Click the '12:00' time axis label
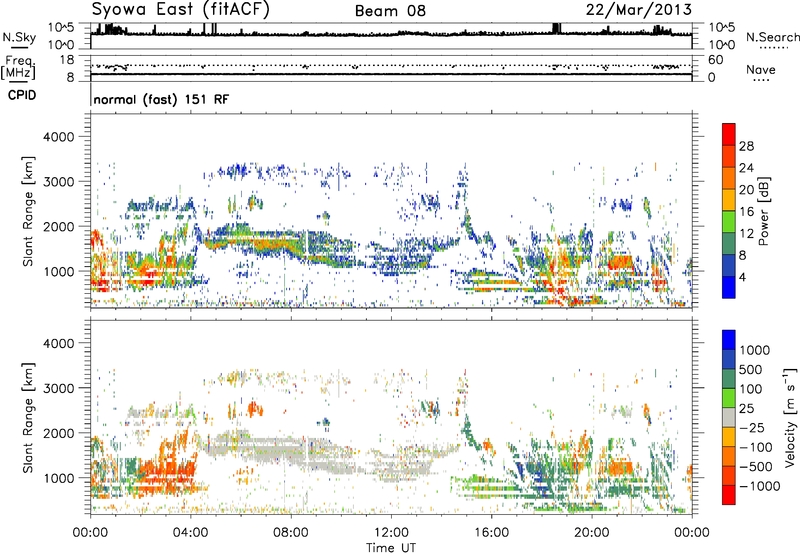Screen dimensions: 800x554 click(391, 533)
